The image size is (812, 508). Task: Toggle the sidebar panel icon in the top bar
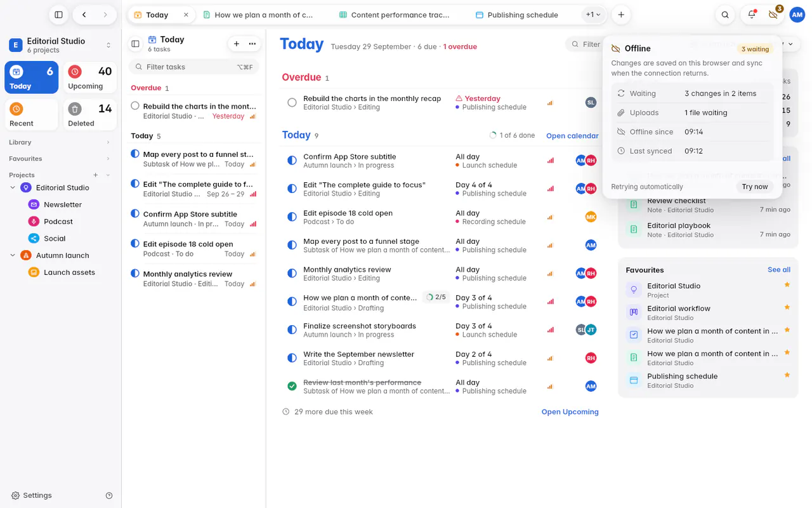coord(58,15)
